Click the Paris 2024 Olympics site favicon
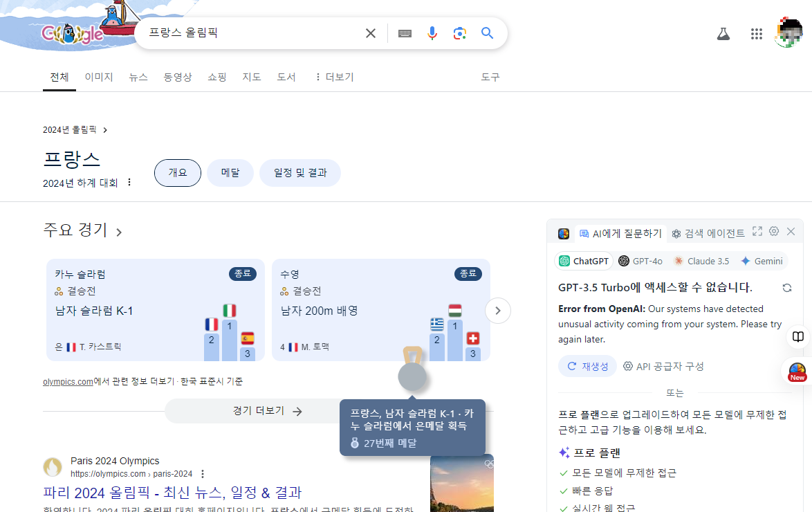 pos(53,467)
